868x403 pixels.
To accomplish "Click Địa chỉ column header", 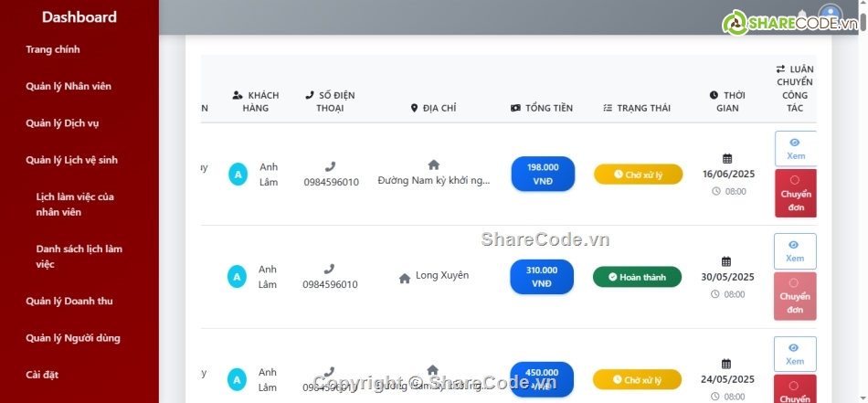I will 433,108.
